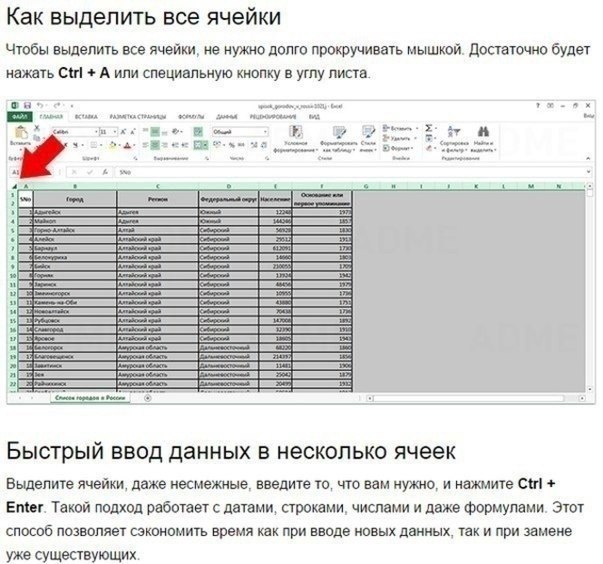Click the increase decimal icon
This screenshot has height=564, width=603.
pos(254,145)
